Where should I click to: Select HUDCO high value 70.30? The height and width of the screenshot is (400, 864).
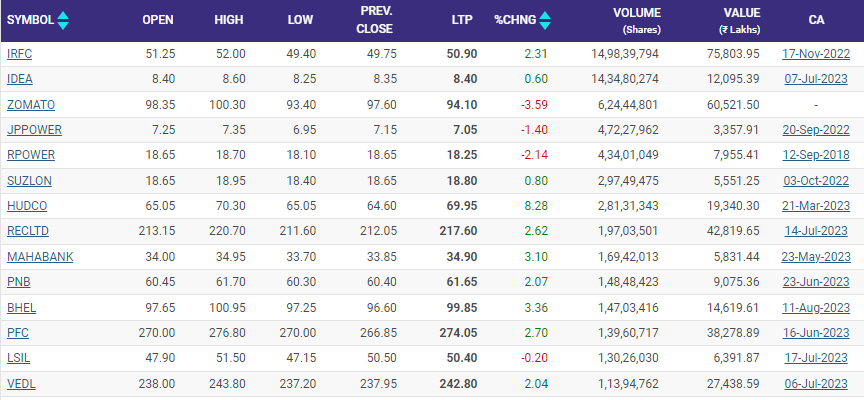230,206
